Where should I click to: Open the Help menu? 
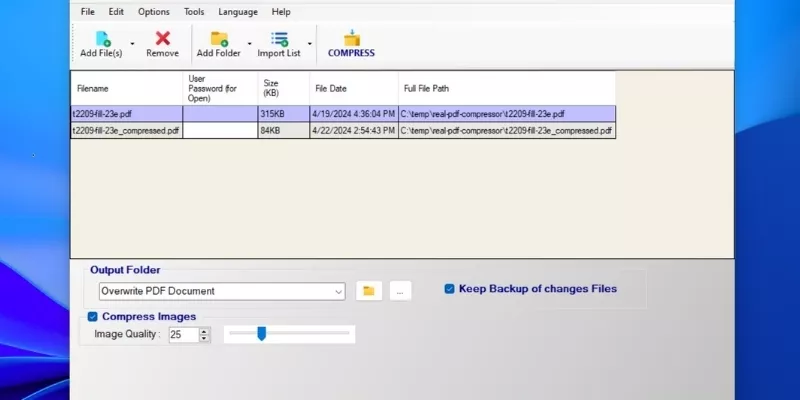281,12
